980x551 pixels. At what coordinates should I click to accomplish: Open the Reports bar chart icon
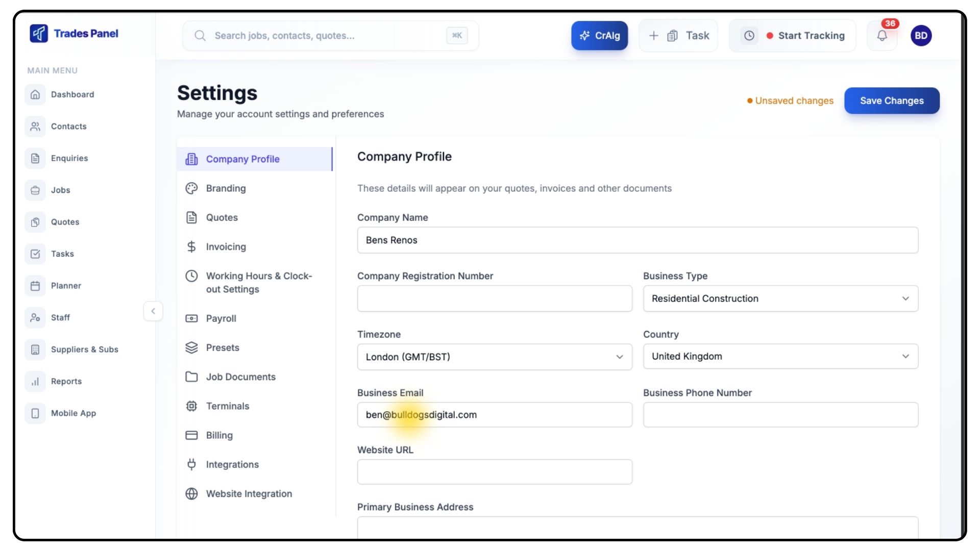click(35, 381)
